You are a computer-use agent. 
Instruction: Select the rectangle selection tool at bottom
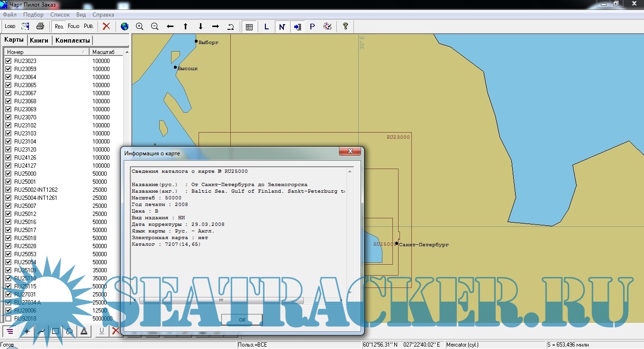[55, 331]
